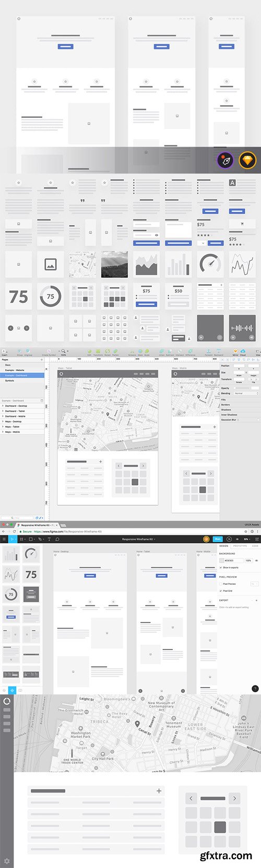
Task: Expand the Dashboard - Desktop layer
Action: click(x=3, y=406)
